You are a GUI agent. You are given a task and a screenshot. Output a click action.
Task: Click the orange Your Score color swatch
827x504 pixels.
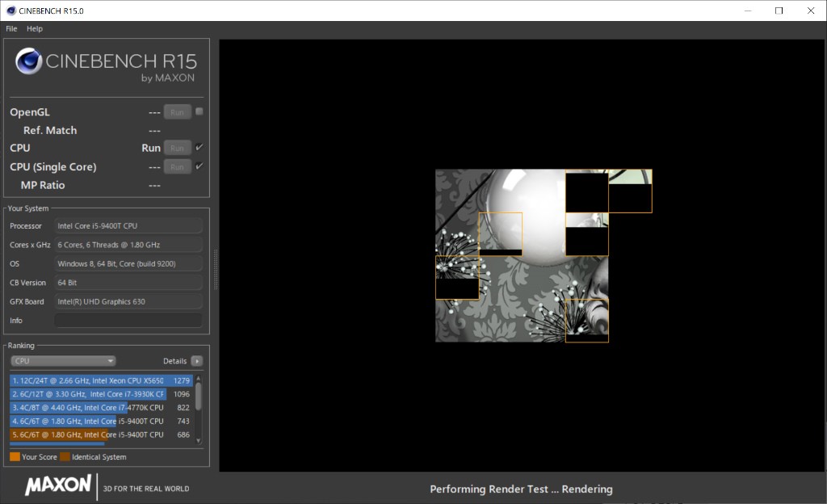tap(15, 457)
